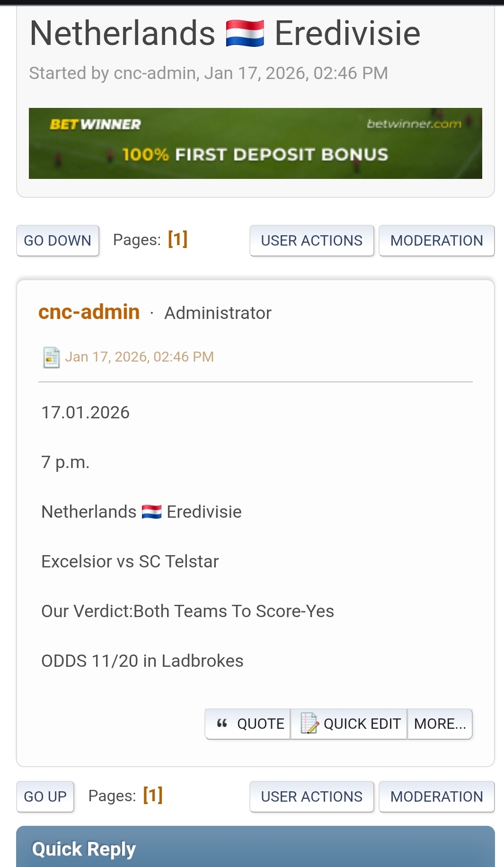This screenshot has height=867, width=504.
Task: Click the post document icon beside date
Action: coord(51,357)
